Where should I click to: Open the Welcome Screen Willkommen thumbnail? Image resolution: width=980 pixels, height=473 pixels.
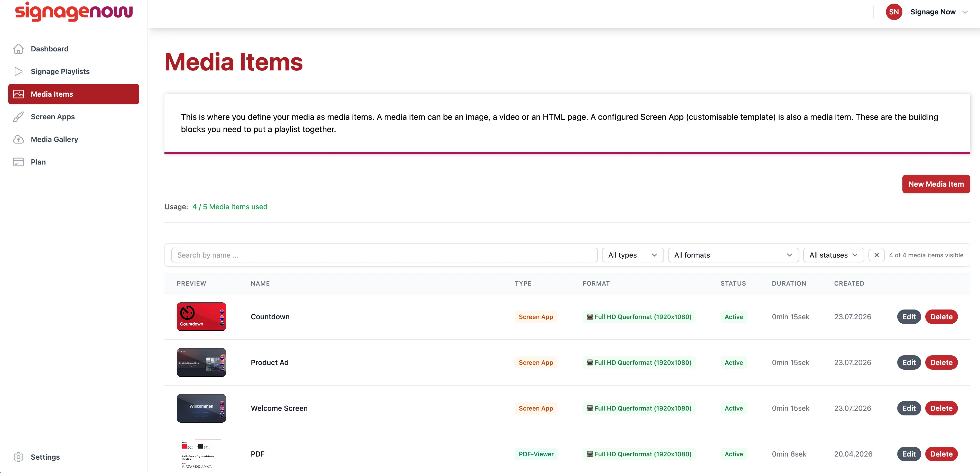click(x=201, y=408)
